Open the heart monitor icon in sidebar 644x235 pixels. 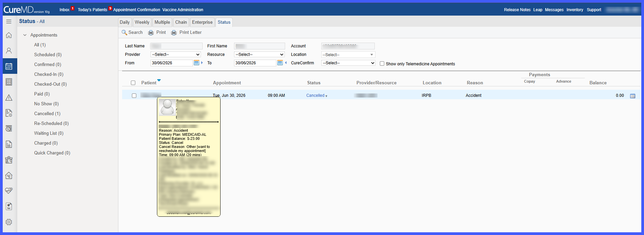click(x=9, y=191)
